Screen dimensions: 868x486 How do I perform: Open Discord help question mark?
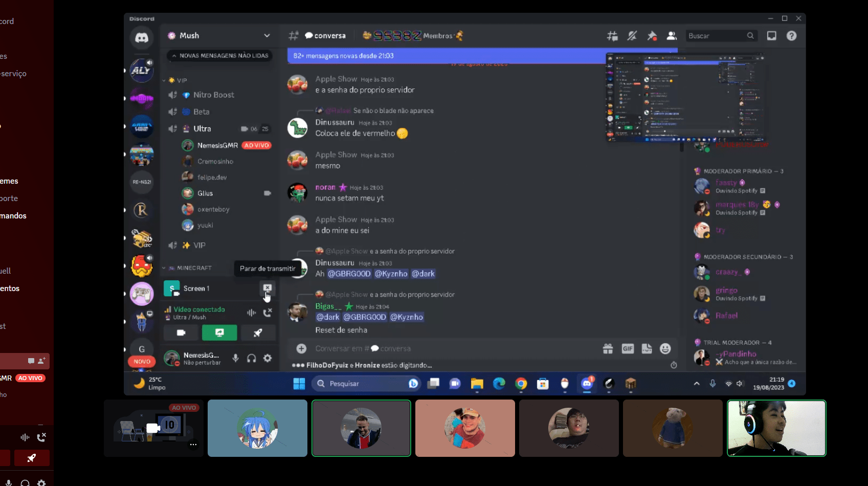pyautogui.click(x=791, y=36)
